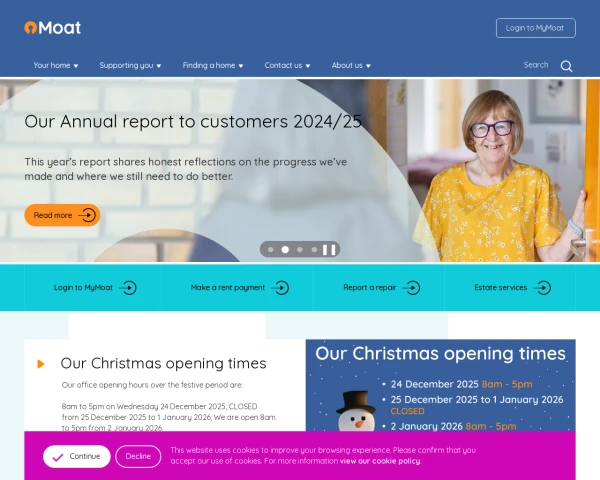600x480 pixels.
Task: Click the Login to MyMoat header button
Action: (536, 28)
